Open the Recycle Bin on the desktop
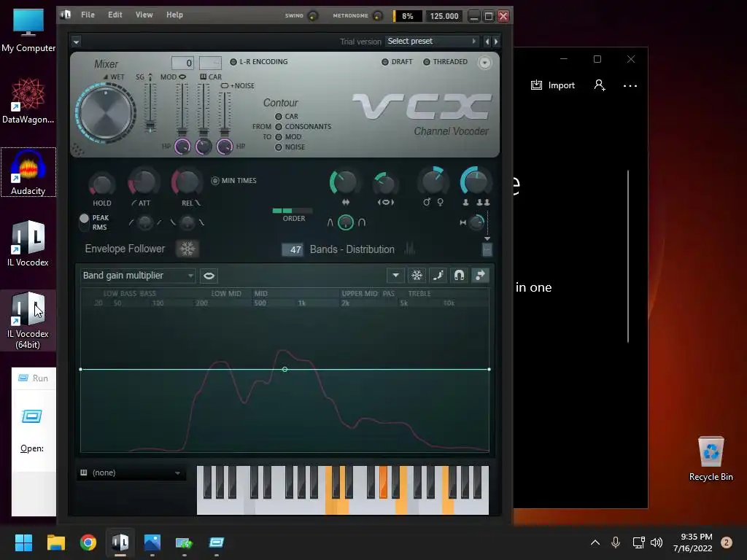Screen dimensions: 747x560 click(711, 459)
